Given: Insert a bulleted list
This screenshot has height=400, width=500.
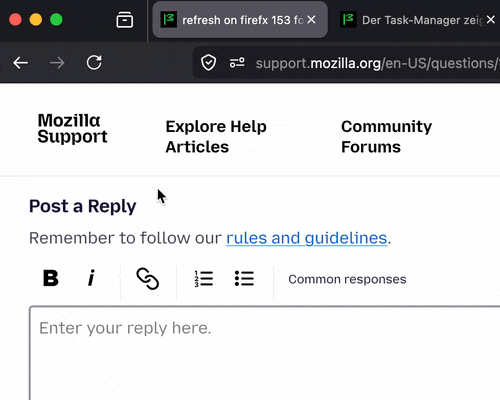Looking at the screenshot, I should point(244,278).
